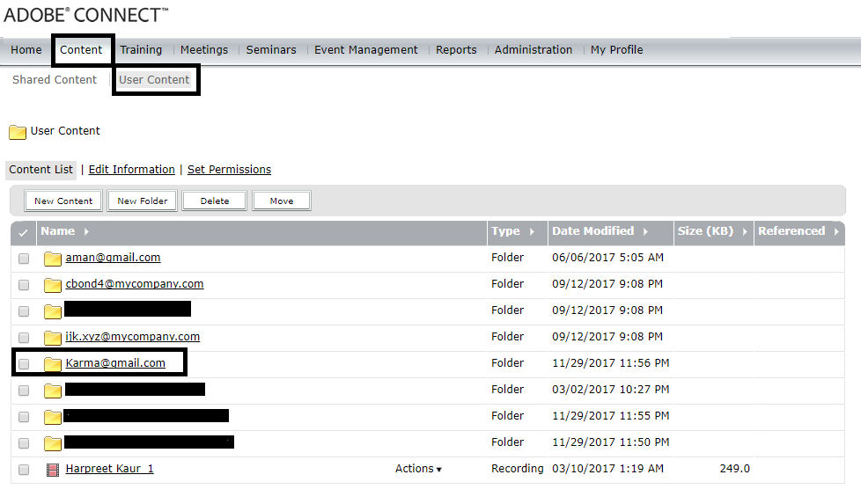Screen dimensions: 861x504
Task: Open the Meetings tab
Action: (x=204, y=50)
